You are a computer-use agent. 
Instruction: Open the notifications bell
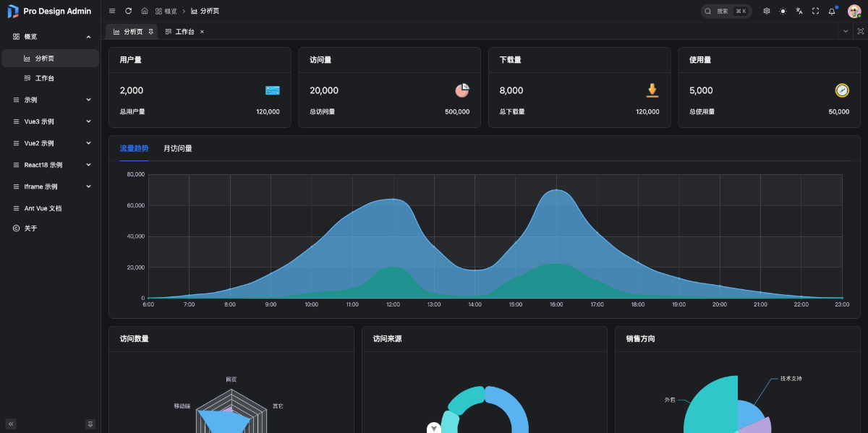click(832, 11)
